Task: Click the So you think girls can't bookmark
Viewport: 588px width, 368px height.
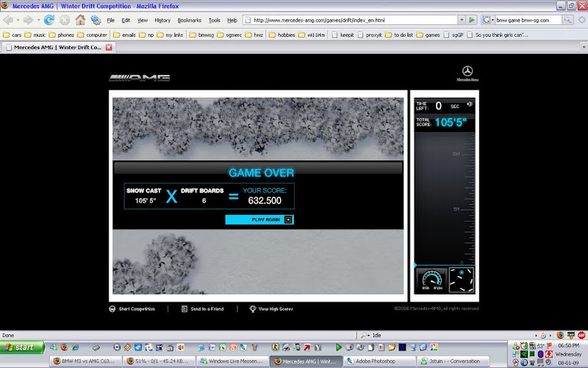Action: click(x=498, y=35)
